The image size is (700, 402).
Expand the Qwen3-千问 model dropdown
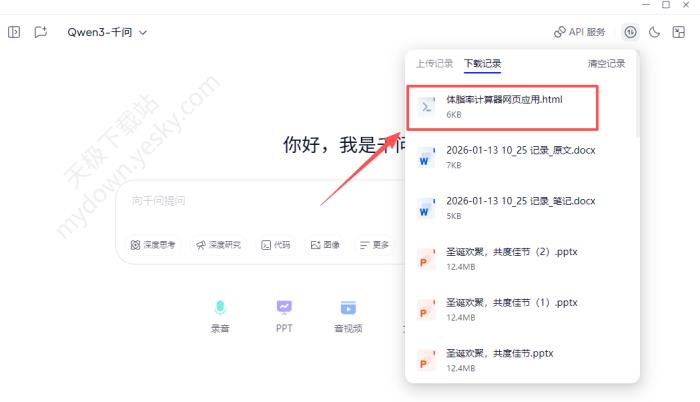pos(107,32)
